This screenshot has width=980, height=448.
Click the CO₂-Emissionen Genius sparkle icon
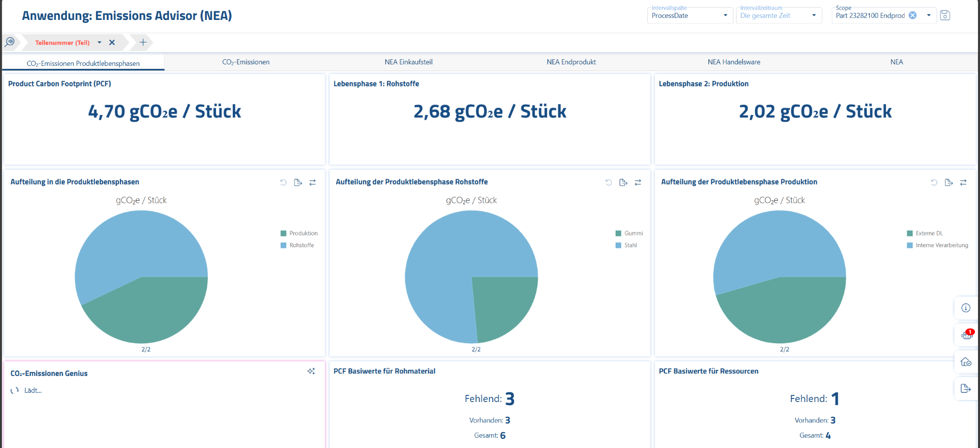coord(311,371)
